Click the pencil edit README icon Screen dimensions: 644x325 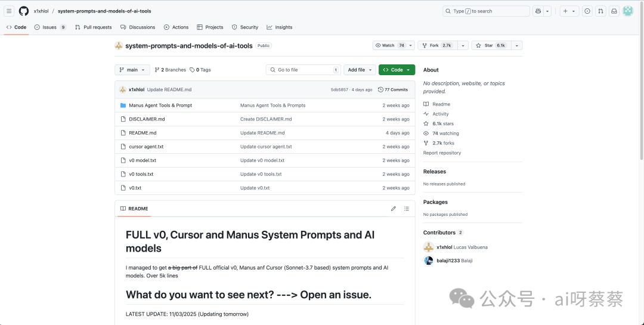pyautogui.click(x=394, y=209)
